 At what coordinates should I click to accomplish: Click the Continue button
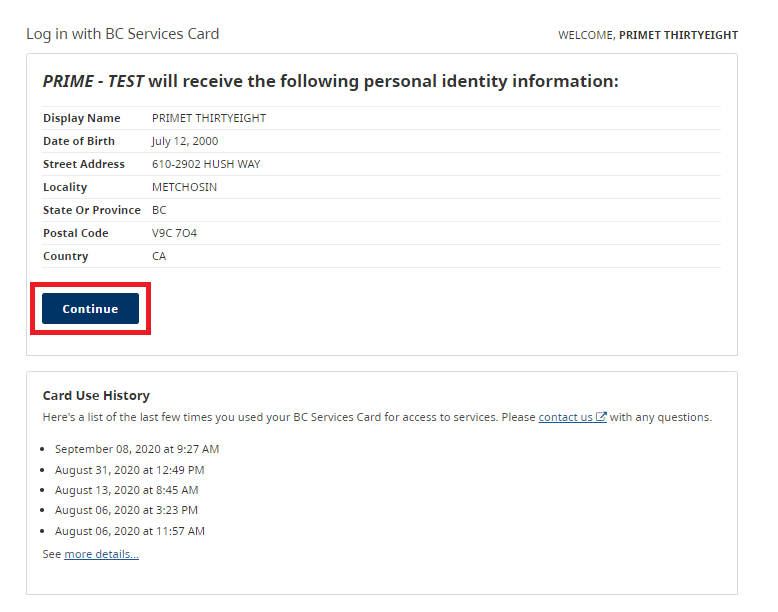pyautogui.click(x=90, y=308)
